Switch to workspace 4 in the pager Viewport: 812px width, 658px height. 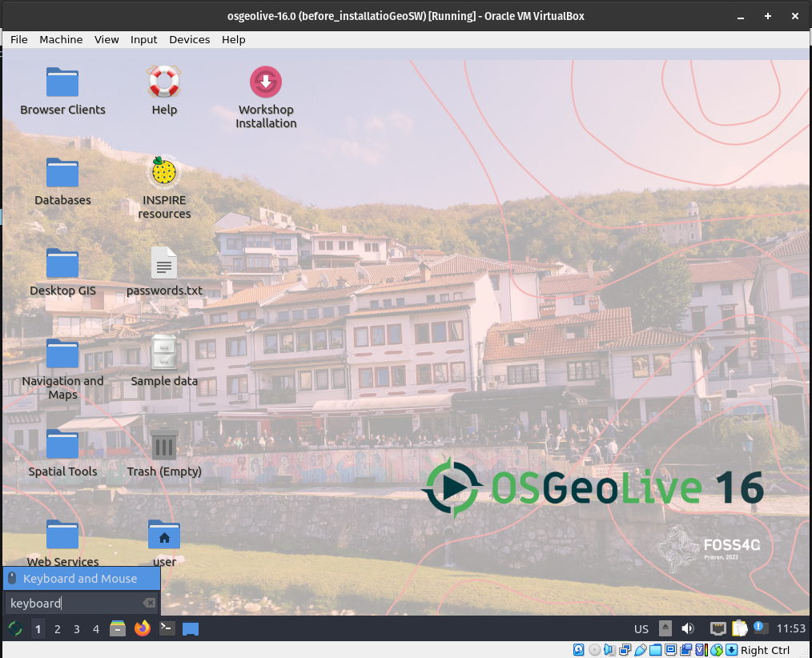96,629
